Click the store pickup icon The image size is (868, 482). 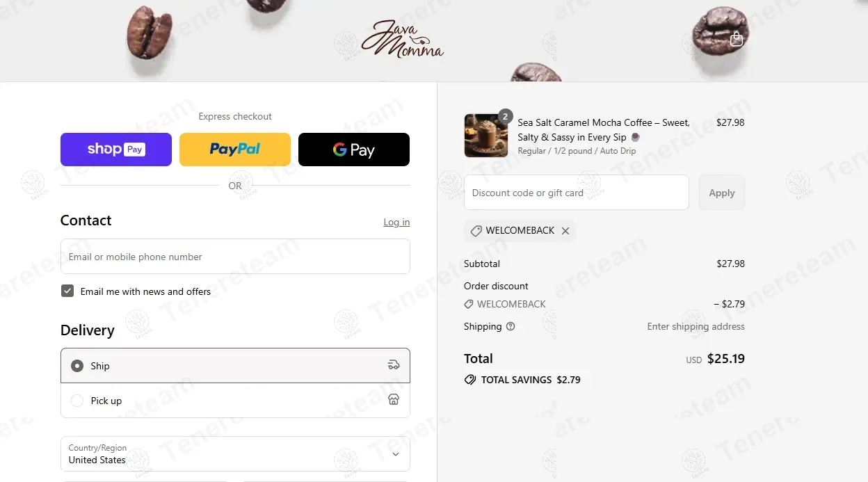click(394, 400)
